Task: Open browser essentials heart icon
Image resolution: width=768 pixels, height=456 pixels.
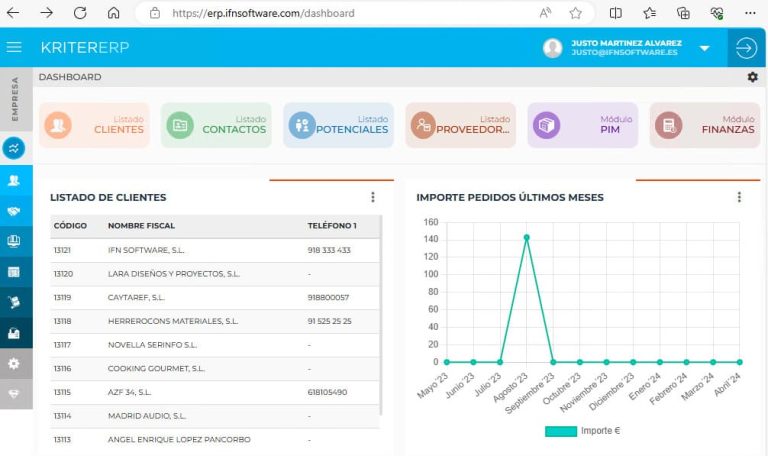Action: pyautogui.click(x=717, y=13)
